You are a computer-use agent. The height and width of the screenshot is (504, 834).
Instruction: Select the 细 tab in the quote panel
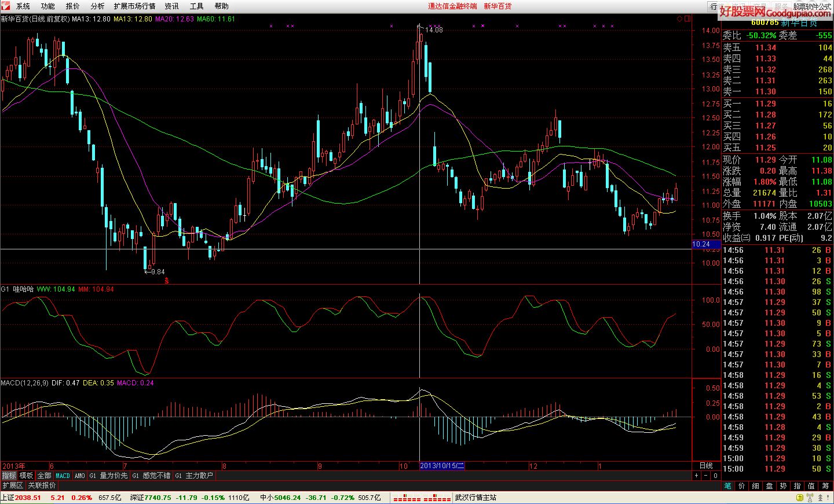(756, 486)
